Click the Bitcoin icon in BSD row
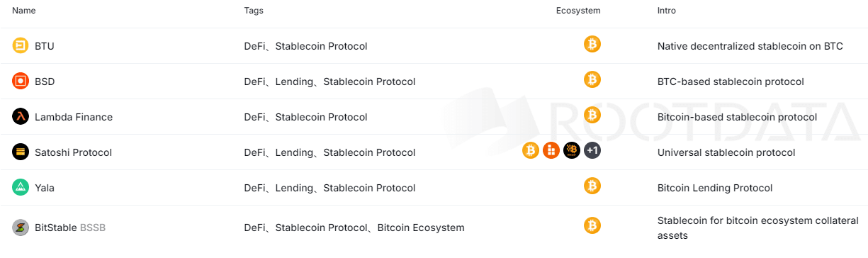This screenshot has height=258, width=868. pyautogui.click(x=592, y=79)
